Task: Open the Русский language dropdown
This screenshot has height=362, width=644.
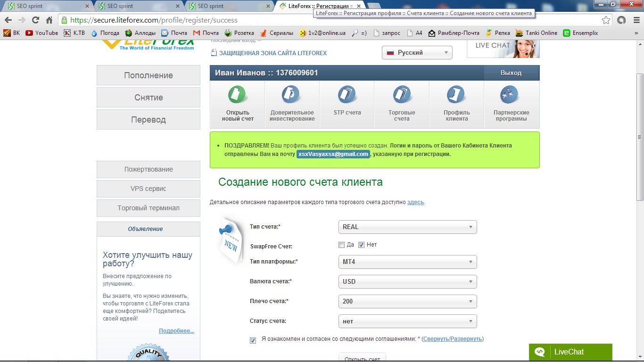Action: click(417, 53)
